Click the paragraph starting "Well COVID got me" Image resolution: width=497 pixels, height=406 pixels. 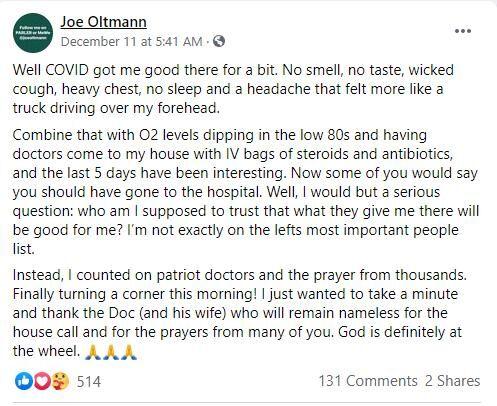pyautogui.click(x=233, y=89)
